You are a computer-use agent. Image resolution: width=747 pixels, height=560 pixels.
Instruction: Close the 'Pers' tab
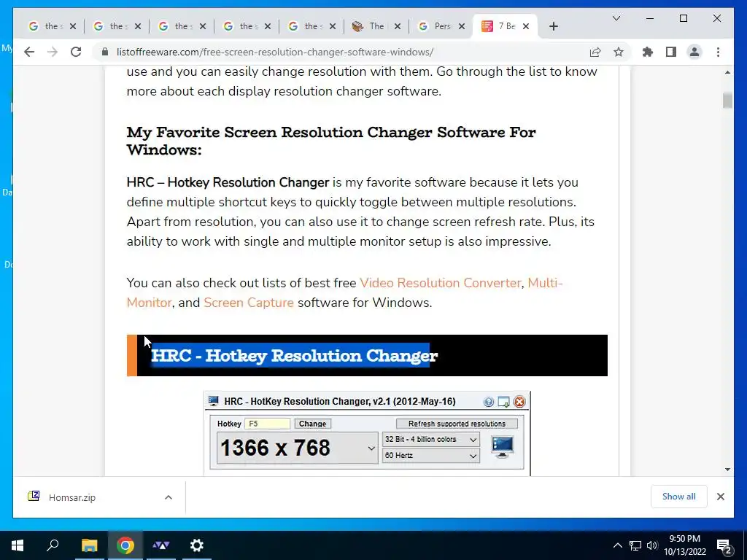click(x=461, y=26)
